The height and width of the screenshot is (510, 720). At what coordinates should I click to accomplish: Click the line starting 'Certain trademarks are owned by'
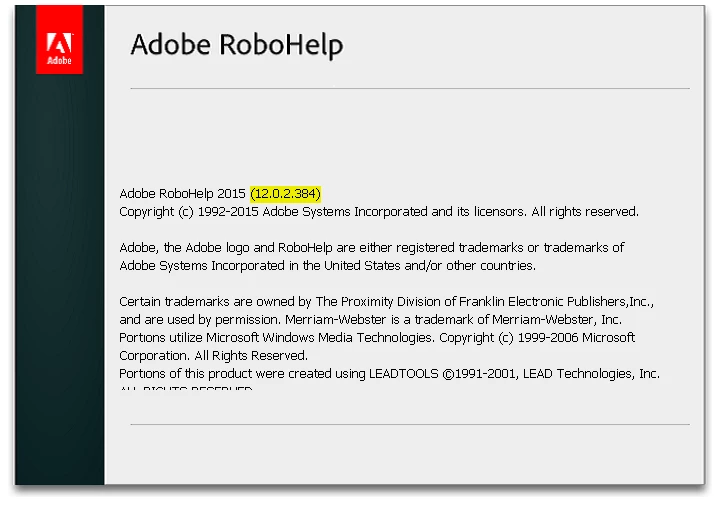(387, 302)
